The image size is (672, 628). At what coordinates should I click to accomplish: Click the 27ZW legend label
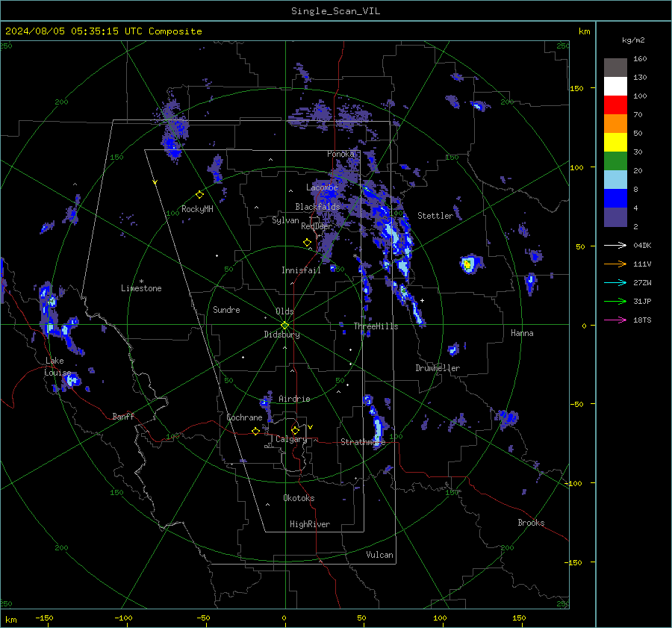click(x=642, y=282)
